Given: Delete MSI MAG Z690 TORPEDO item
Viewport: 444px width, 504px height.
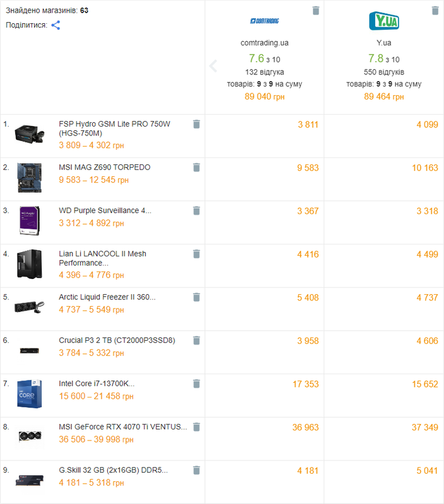Looking at the screenshot, I should (x=197, y=168).
